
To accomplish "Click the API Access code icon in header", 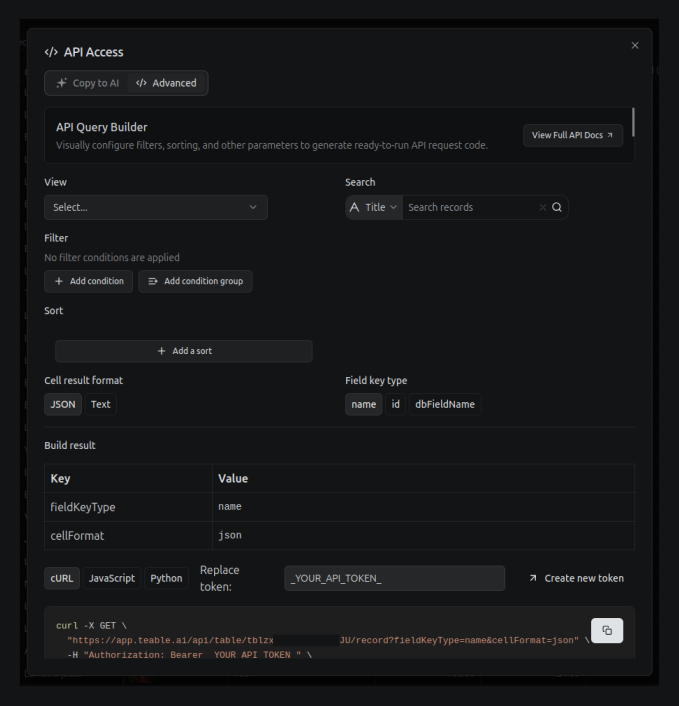I will coord(52,52).
